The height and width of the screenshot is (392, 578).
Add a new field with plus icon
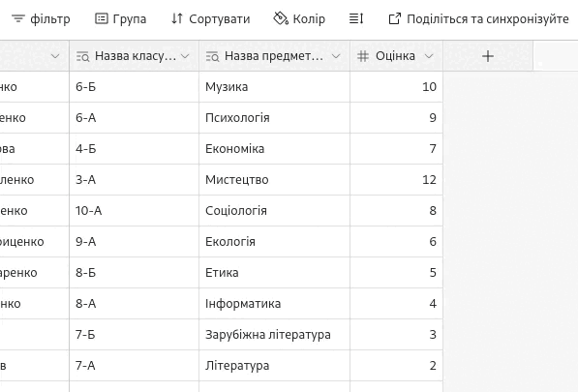tap(488, 56)
